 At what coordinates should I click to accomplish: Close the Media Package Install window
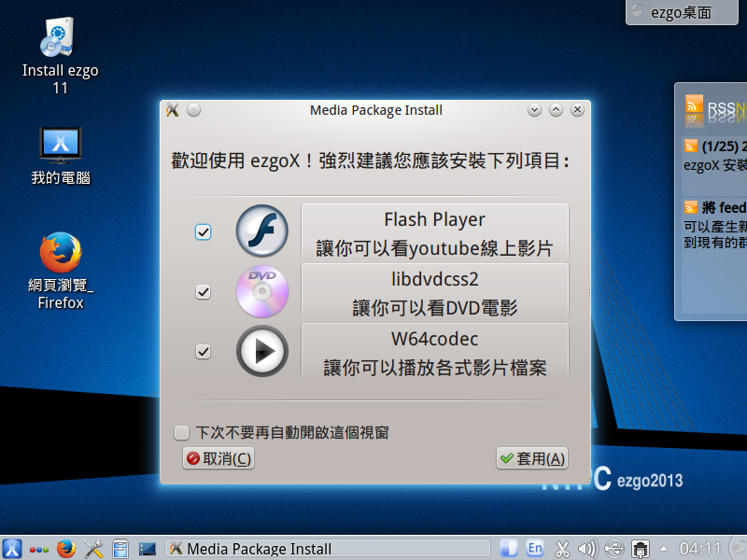click(577, 110)
